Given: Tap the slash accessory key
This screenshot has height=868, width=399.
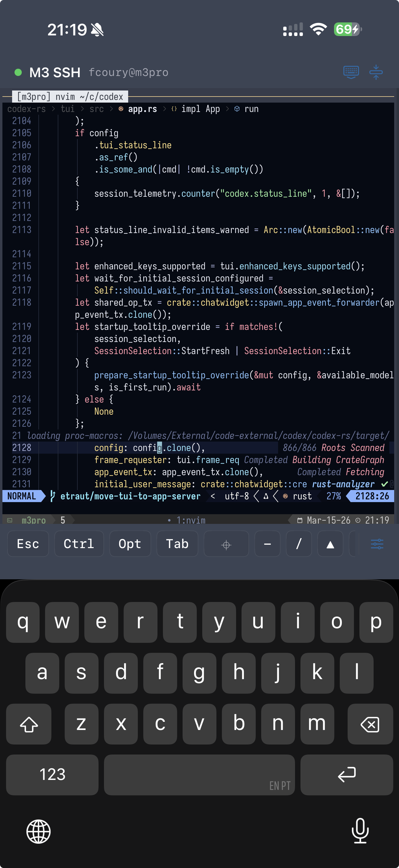Looking at the screenshot, I should 299,544.
